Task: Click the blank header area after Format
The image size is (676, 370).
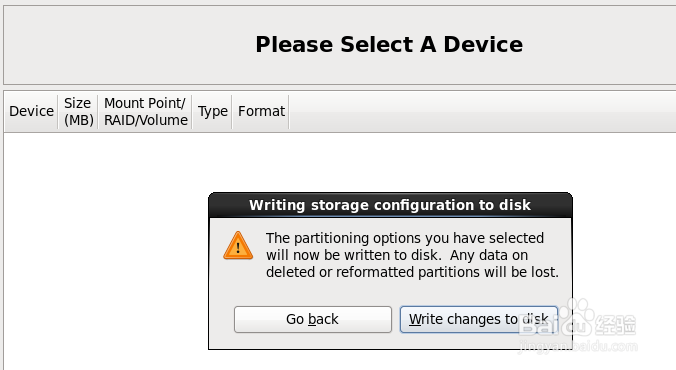Action: click(482, 111)
